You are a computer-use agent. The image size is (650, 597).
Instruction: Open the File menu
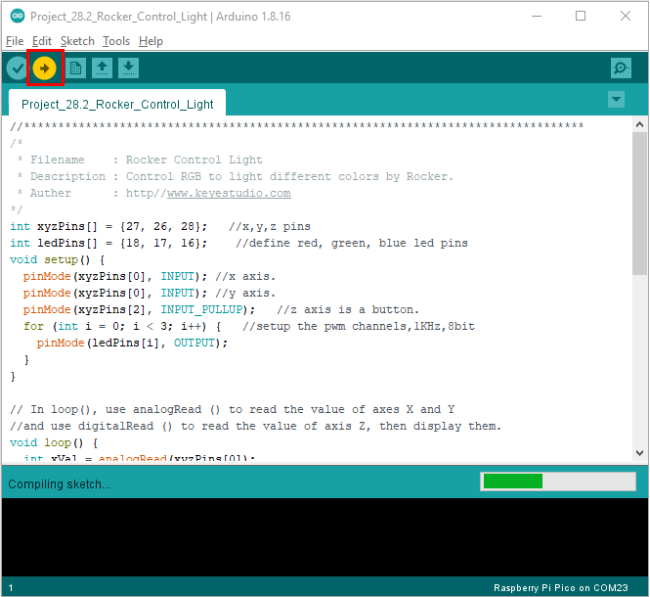click(x=15, y=41)
